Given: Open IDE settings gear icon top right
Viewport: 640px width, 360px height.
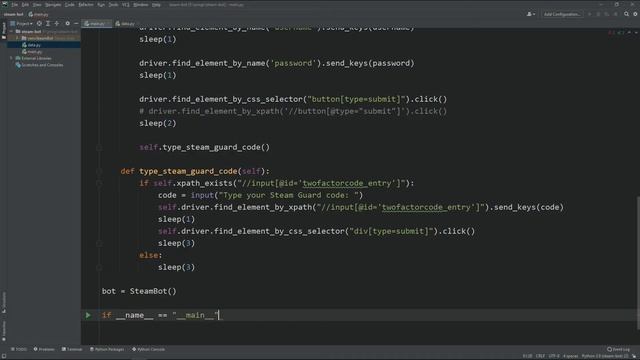Looking at the screenshot, I should tap(635, 14).
